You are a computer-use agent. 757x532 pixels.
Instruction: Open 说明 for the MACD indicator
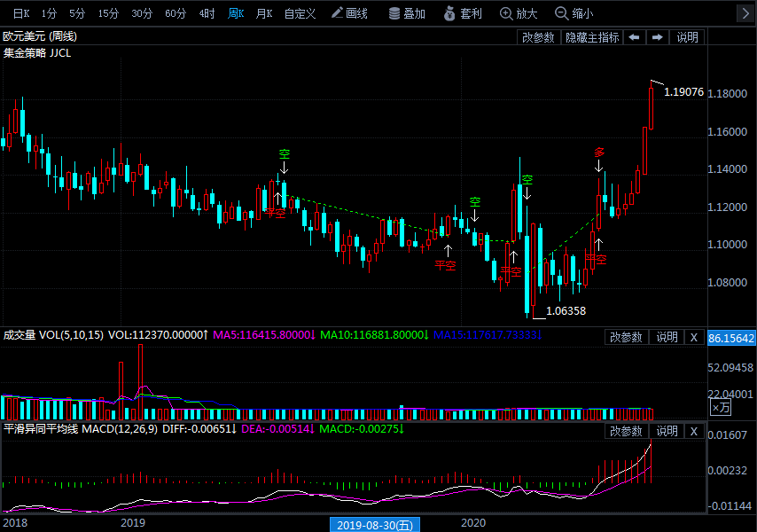(x=666, y=431)
